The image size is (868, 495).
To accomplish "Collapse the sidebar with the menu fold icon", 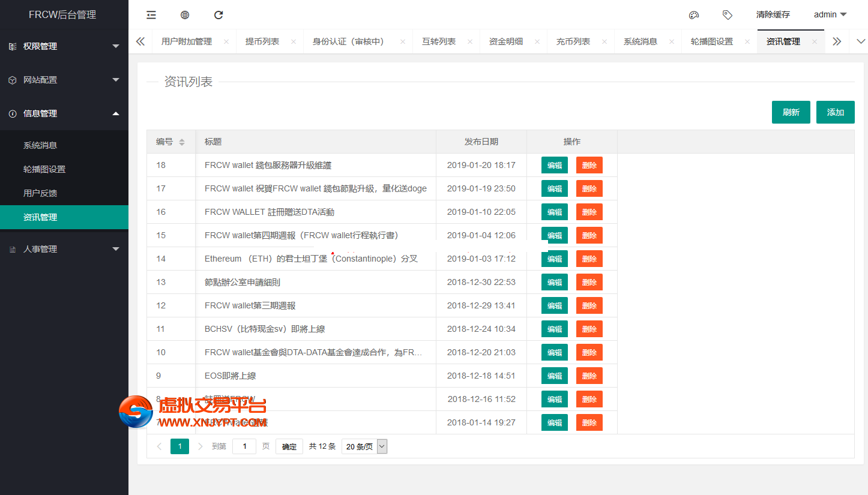I will [151, 15].
